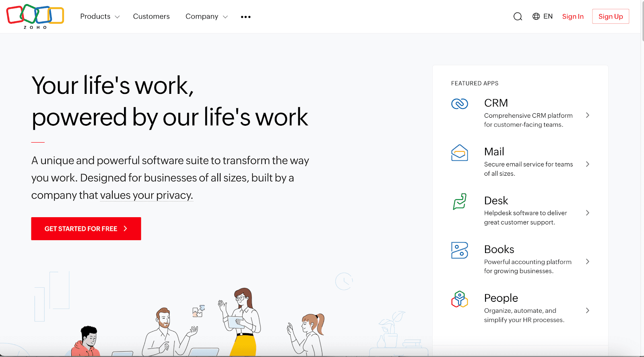The image size is (644, 357).
Task: Click the globe language icon
Action: tap(536, 17)
